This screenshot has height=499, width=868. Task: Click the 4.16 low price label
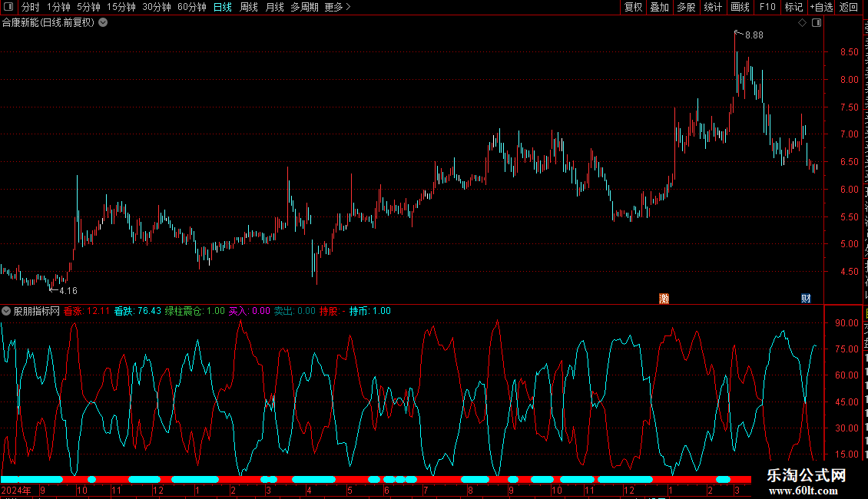(68, 290)
